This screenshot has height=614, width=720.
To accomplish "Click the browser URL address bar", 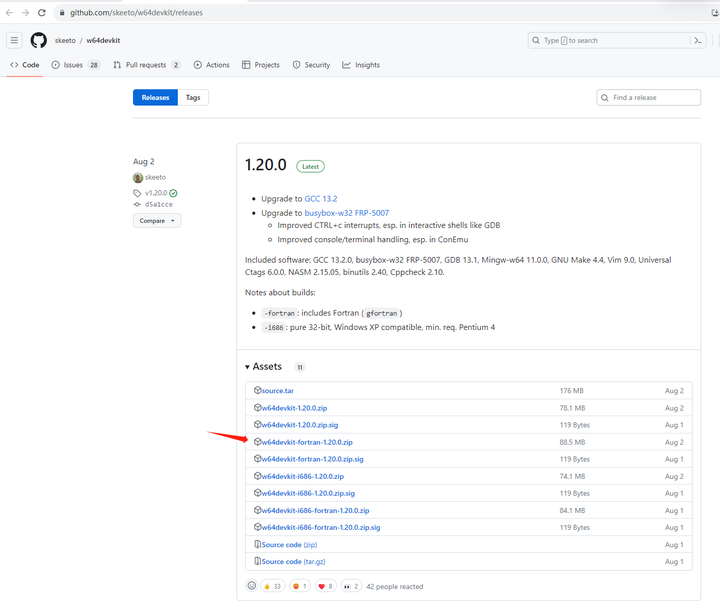I will coord(381,13).
